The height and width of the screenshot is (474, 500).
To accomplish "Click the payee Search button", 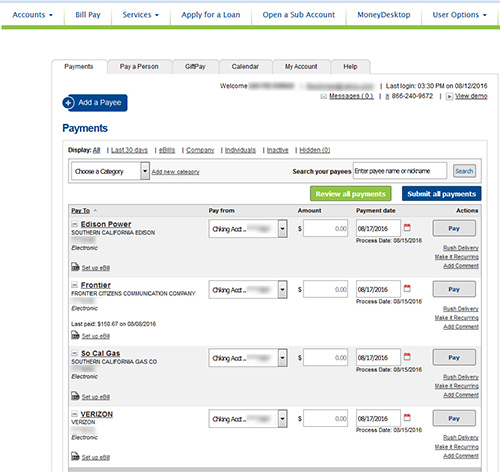I will coord(464,171).
